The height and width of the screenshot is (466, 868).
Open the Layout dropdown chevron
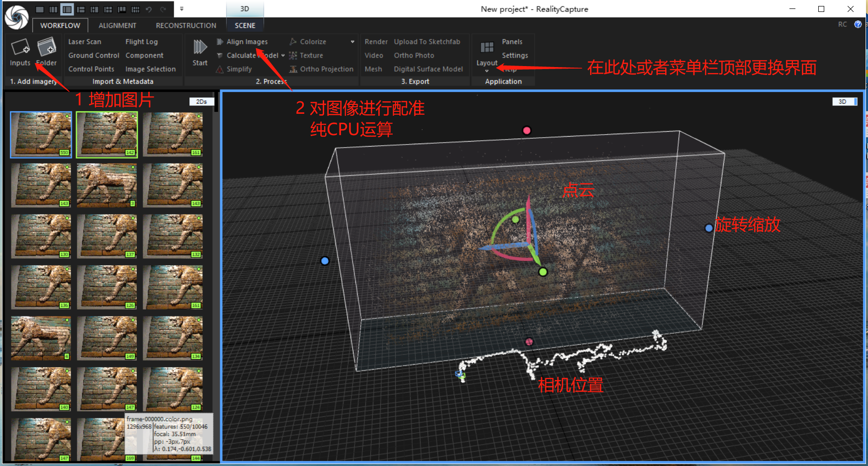tap(487, 71)
